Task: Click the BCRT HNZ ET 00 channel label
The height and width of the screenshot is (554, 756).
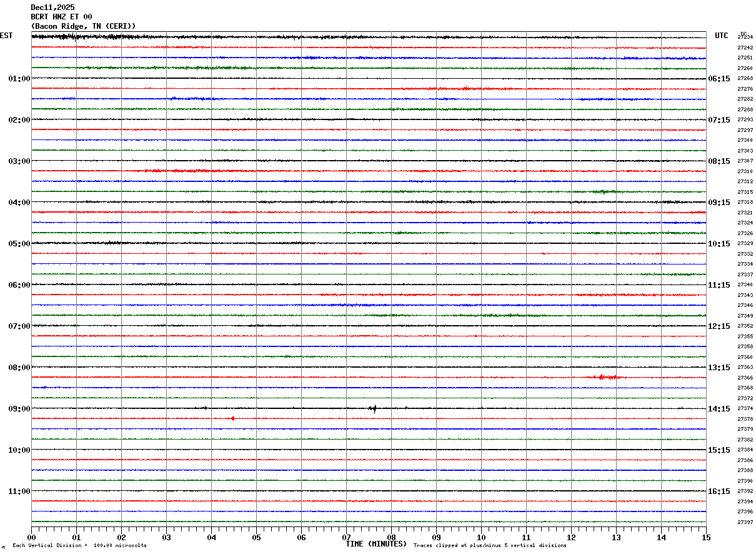Action: pyautogui.click(x=61, y=17)
